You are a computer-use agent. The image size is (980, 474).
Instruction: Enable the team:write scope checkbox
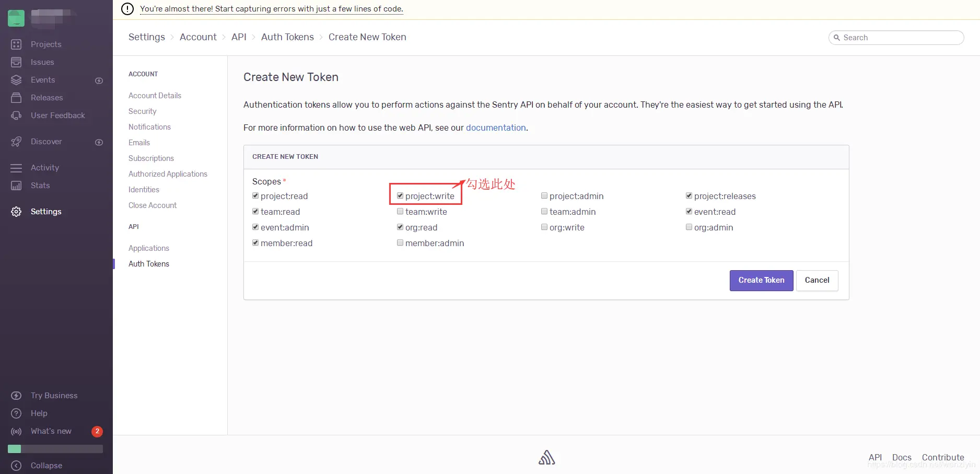[x=400, y=212]
